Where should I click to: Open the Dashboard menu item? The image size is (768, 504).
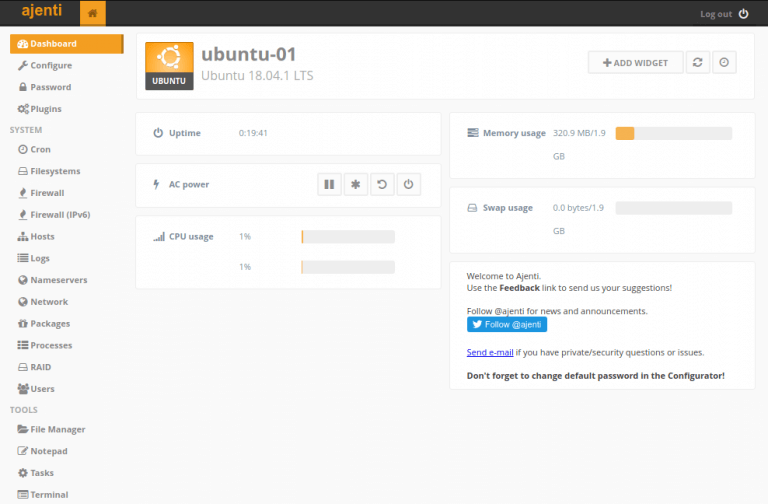(67, 44)
